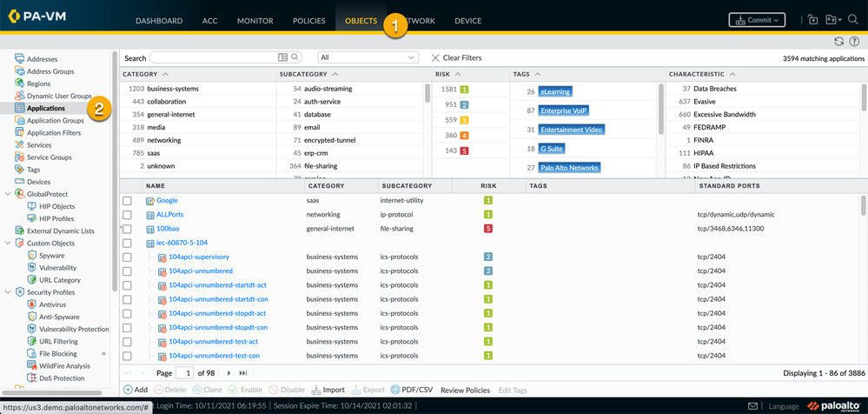Switch to the POLICIES tab
This screenshot has height=414, width=868.
tap(308, 21)
